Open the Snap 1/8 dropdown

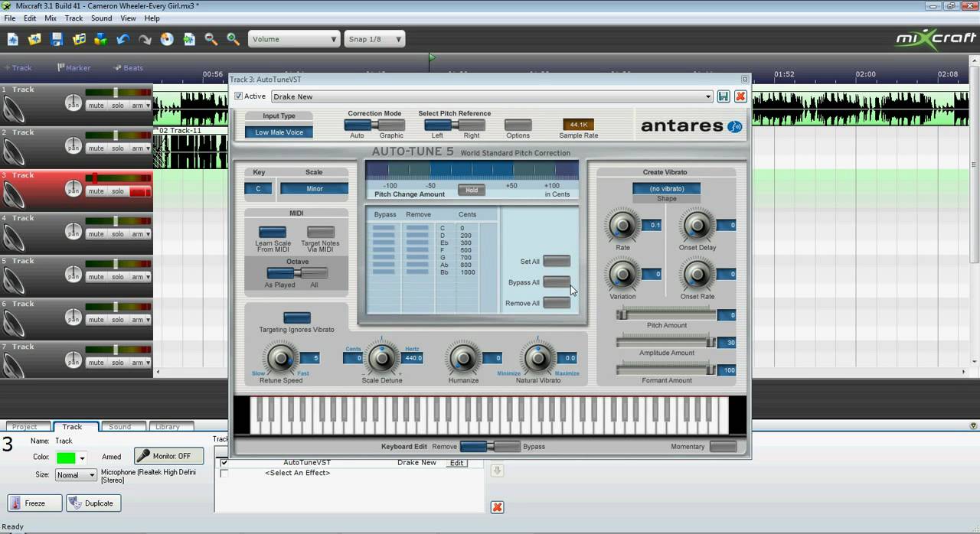[x=374, y=39]
